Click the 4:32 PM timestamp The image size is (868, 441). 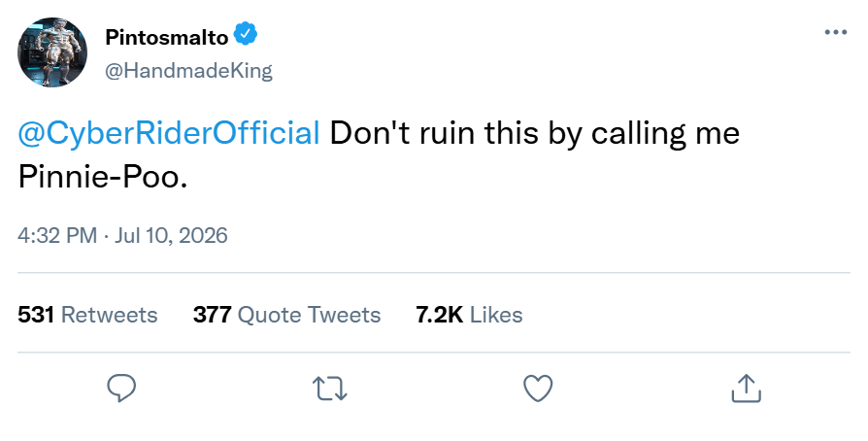point(57,235)
